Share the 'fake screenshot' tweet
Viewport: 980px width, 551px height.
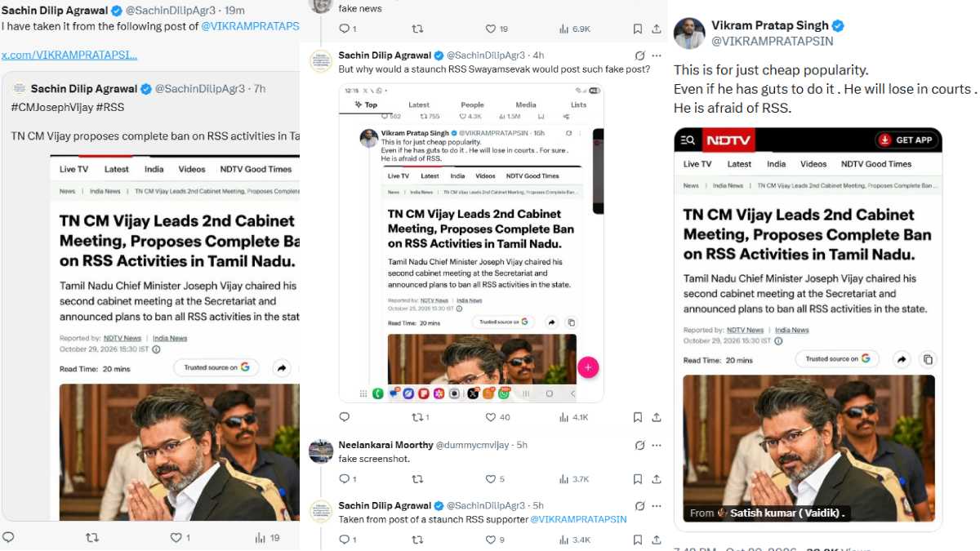(x=657, y=479)
